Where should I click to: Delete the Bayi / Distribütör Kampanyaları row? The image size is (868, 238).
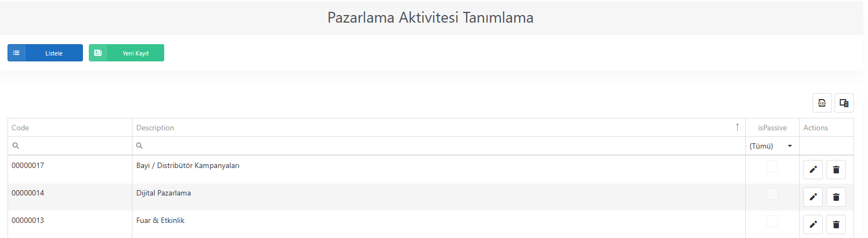(x=836, y=170)
